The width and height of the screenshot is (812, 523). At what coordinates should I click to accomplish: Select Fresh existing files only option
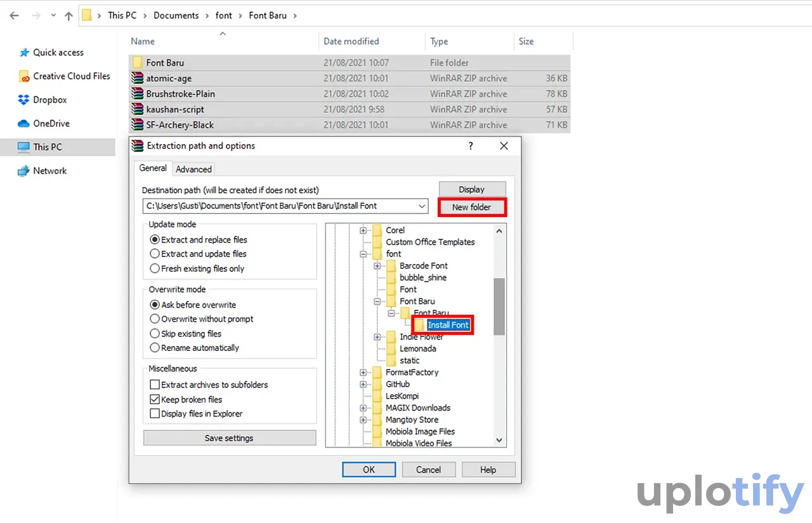197,268
